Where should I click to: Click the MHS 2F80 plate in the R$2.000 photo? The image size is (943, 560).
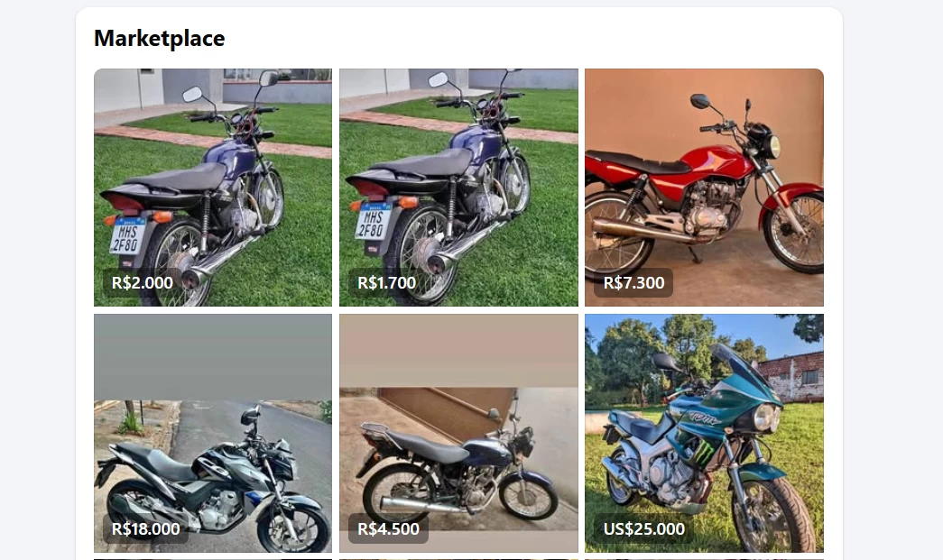[x=127, y=236]
